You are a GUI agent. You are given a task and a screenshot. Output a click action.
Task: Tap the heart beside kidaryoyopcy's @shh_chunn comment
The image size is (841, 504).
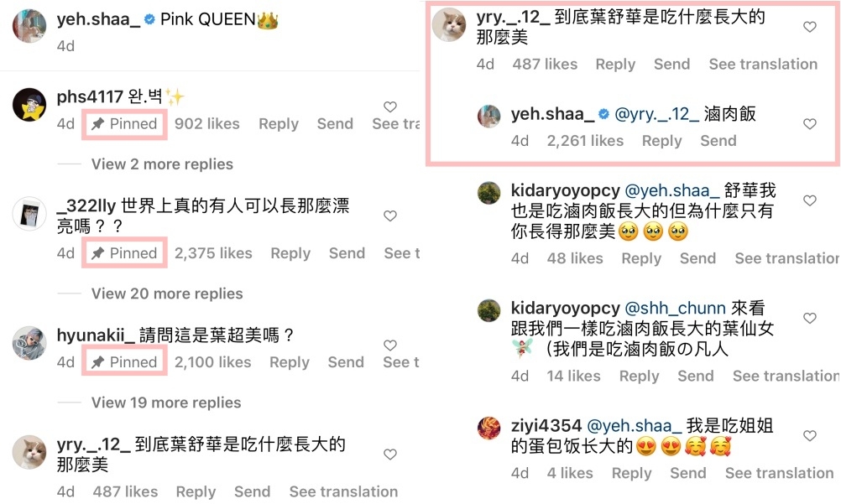click(x=809, y=318)
